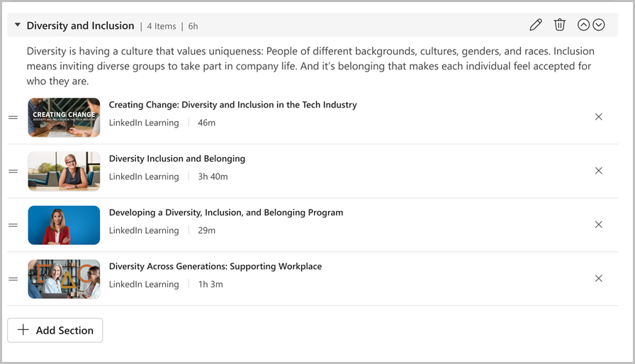The height and width of the screenshot is (364, 635).
Task: Remove Diversity Inclusion and Belonging course
Action: pos(599,171)
